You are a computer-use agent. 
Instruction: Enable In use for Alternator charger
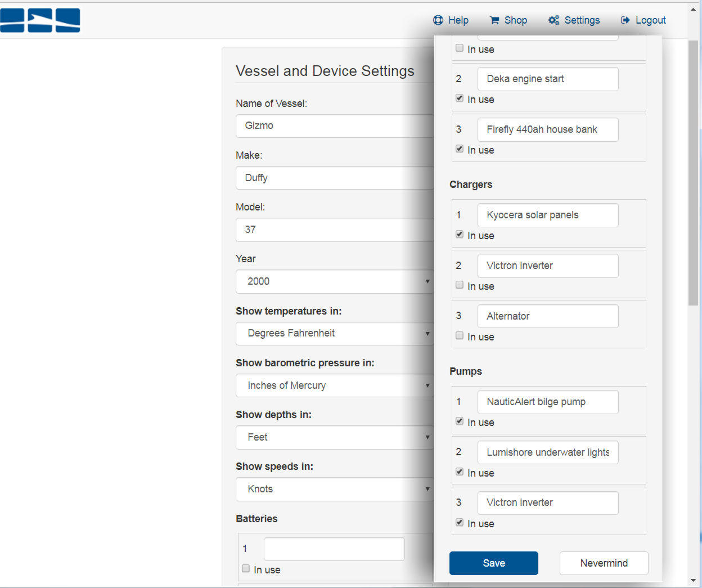click(460, 336)
